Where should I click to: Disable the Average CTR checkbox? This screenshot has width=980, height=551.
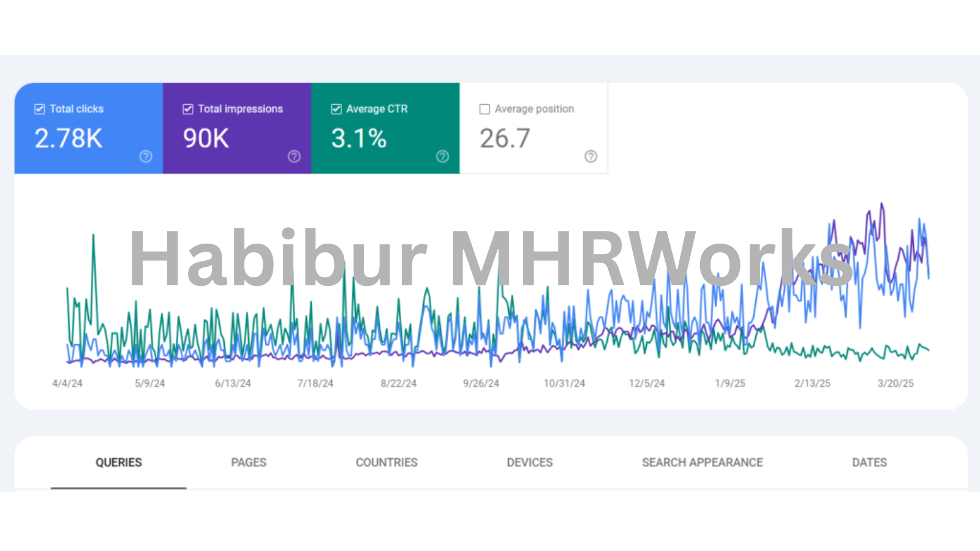tap(336, 109)
